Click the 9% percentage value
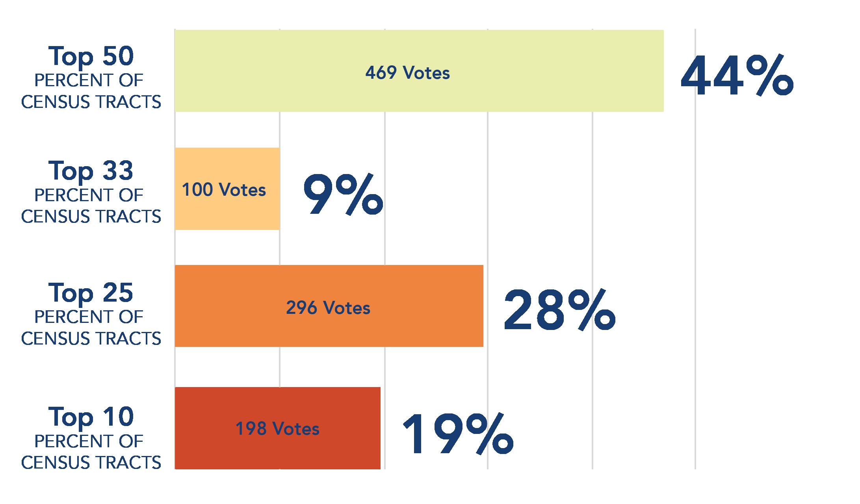This screenshot has width=860, height=504. click(343, 194)
